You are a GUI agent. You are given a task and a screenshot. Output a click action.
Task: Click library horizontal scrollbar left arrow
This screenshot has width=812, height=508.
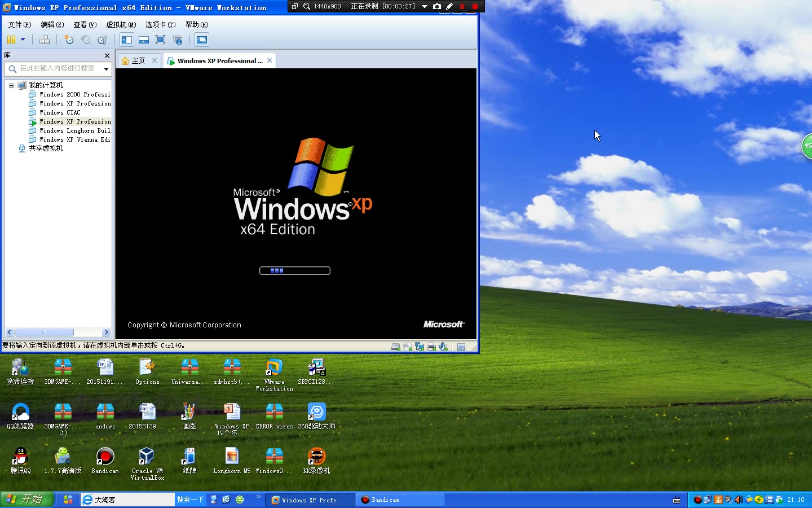9,332
